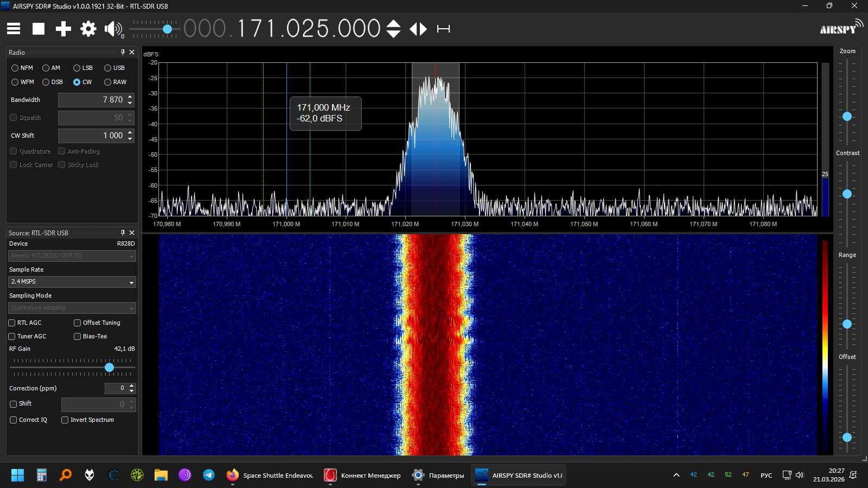
Task: Close the Source: RTL-SDR USB panel
Action: [132, 233]
